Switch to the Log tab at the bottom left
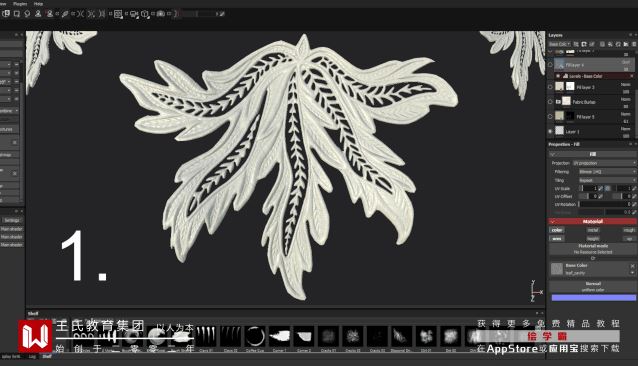638x366 pixels. (x=32, y=357)
